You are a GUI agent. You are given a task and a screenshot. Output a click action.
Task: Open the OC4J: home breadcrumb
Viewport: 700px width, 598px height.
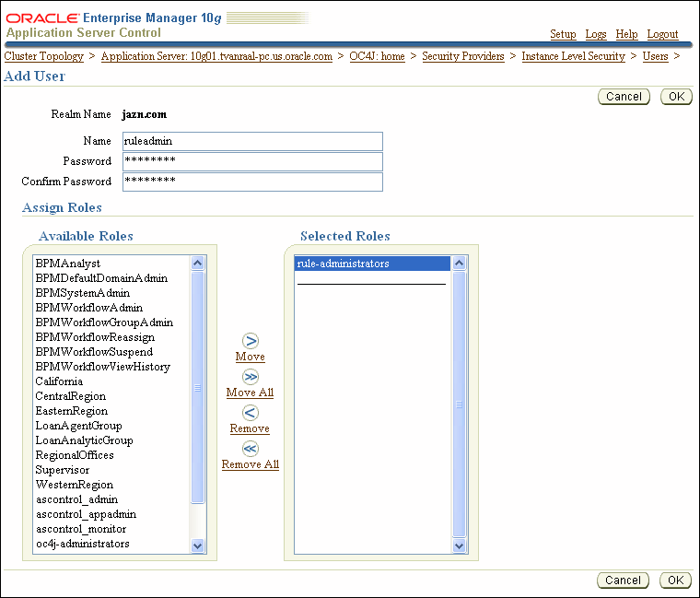pos(378,56)
